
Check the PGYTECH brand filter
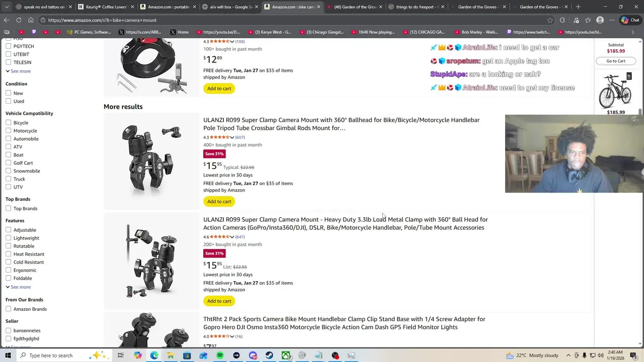coord(9,46)
